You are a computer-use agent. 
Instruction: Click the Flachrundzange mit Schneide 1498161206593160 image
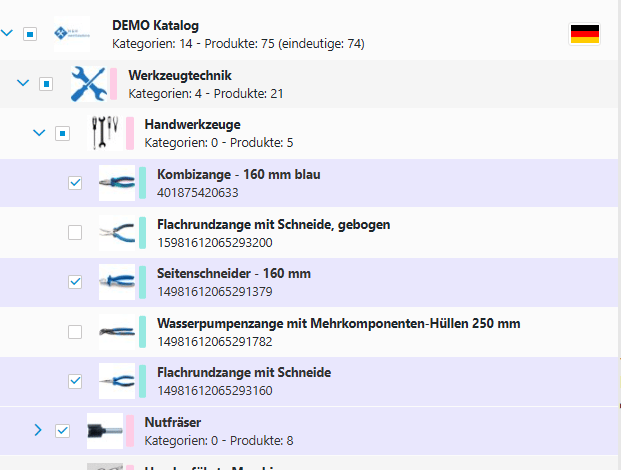click(x=117, y=381)
